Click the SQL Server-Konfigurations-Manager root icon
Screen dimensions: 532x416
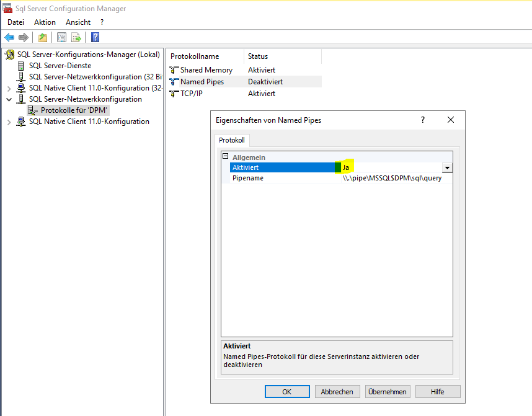[x=10, y=55]
